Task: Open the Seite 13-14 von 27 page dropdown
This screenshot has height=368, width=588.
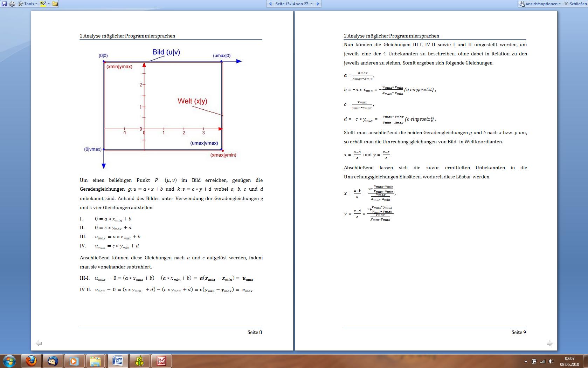Action: (293, 4)
